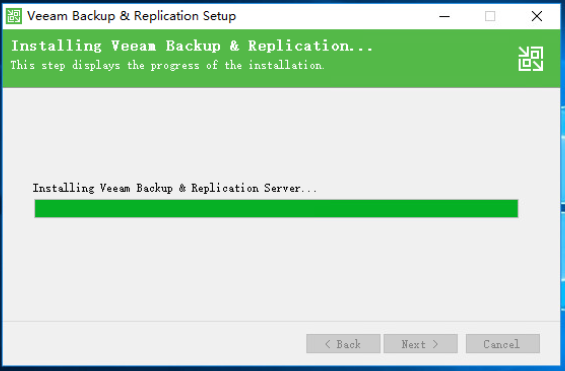Click the white Veeam logo in green header

530,59
